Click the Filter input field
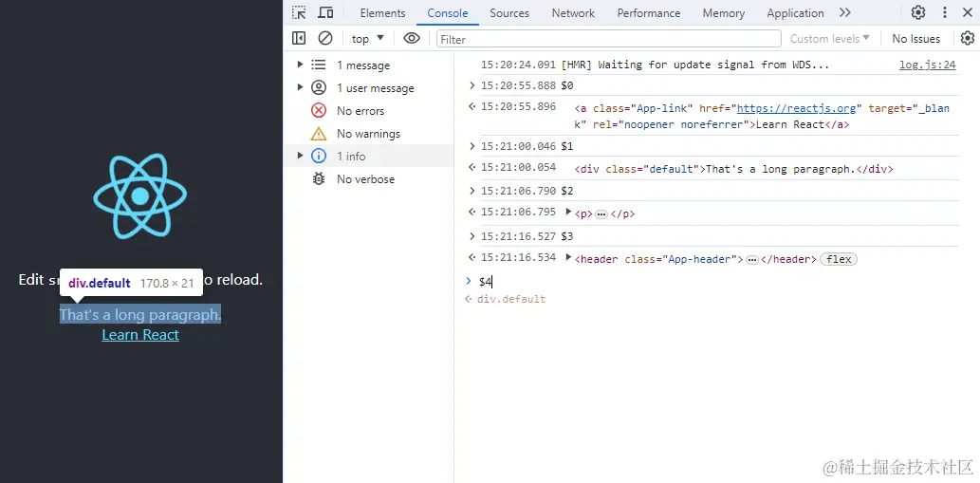This screenshot has width=980, height=483. pyautogui.click(x=607, y=39)
